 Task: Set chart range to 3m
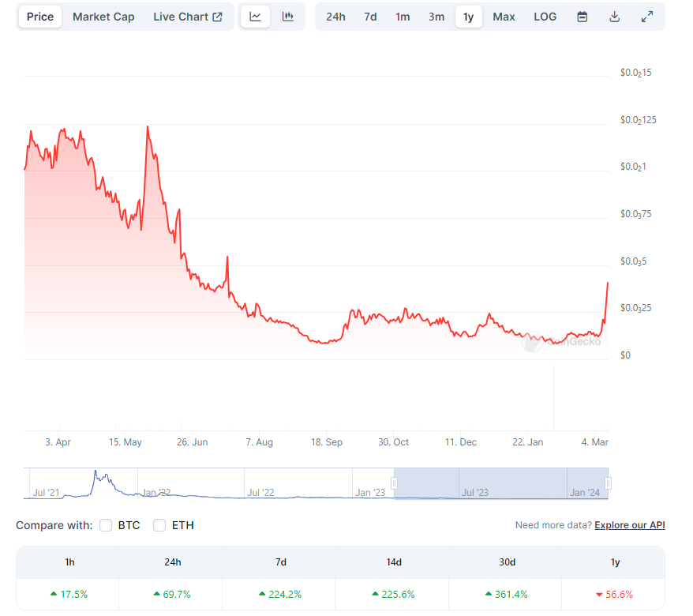click(436, 17)
